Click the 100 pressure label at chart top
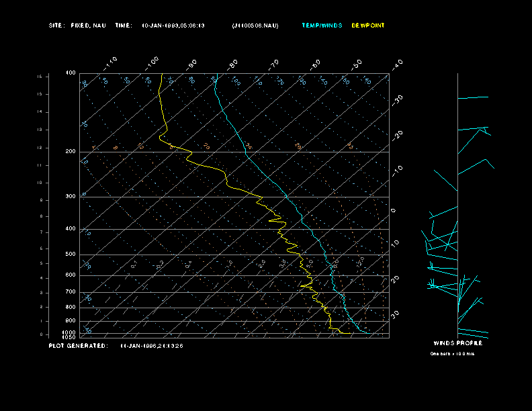 click(70, 73)
